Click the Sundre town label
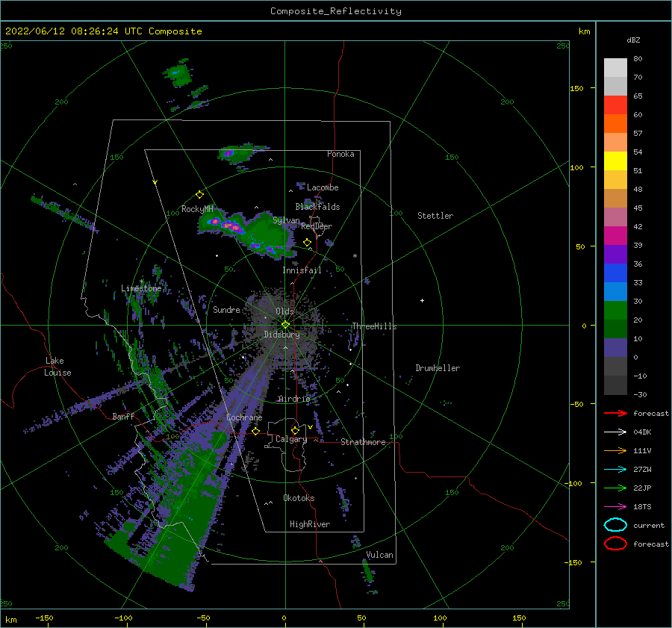This screenshot has width=672, height=628. coord(226,310)
